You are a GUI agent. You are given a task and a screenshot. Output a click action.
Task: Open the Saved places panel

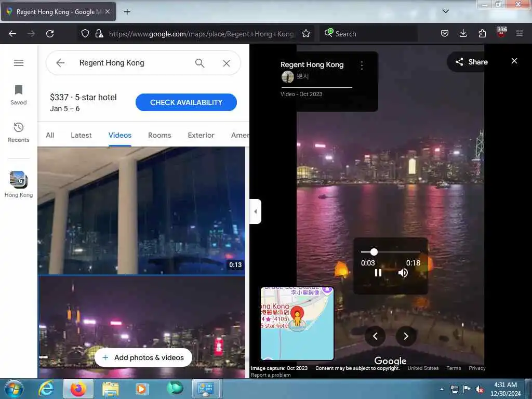(19, 95)
